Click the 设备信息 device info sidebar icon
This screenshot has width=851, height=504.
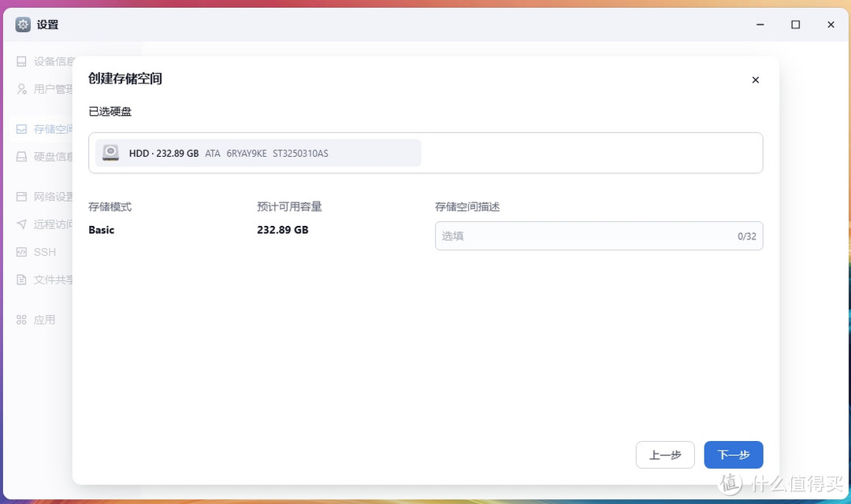[x=20, y=61]
